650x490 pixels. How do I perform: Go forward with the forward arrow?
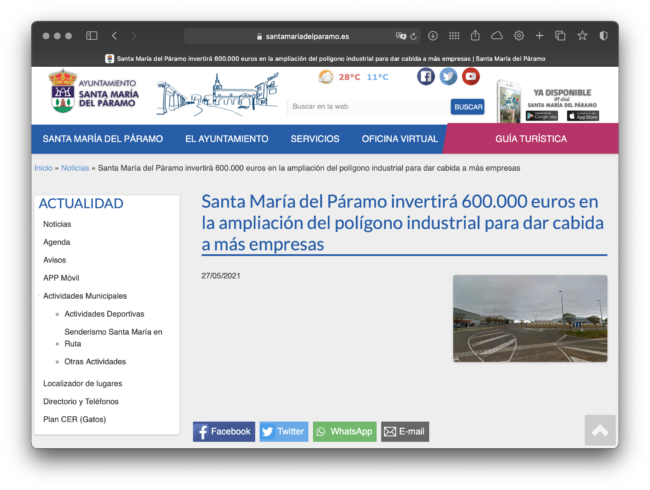[134, 36]
